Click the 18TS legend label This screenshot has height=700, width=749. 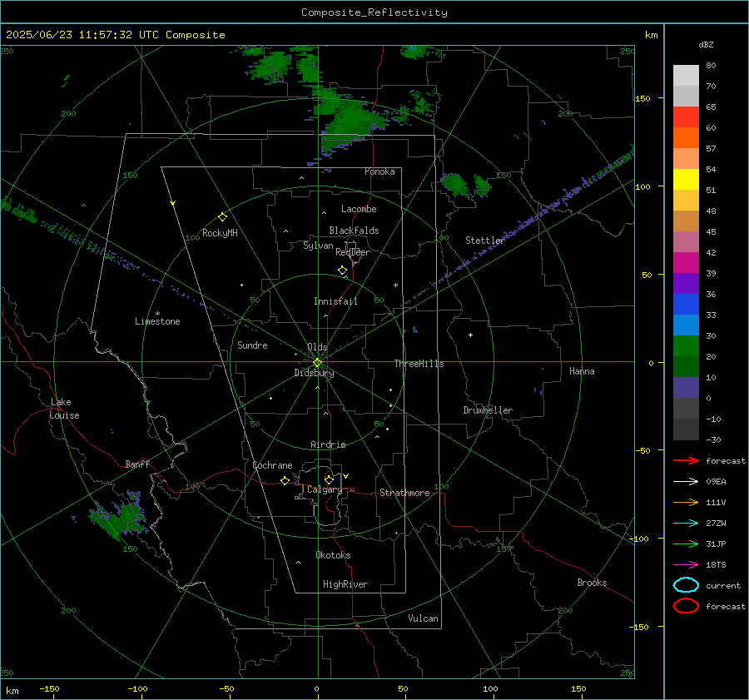pyautogui.click(x=716, y=565)
